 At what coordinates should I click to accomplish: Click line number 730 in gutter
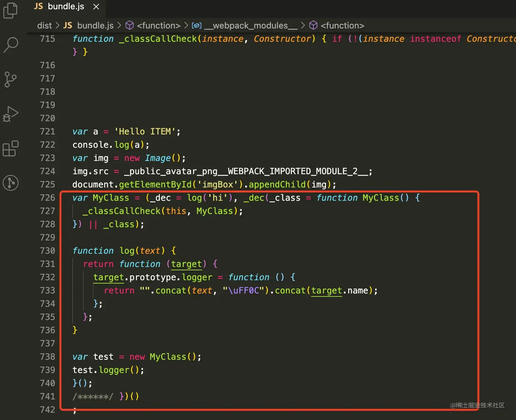47,251
